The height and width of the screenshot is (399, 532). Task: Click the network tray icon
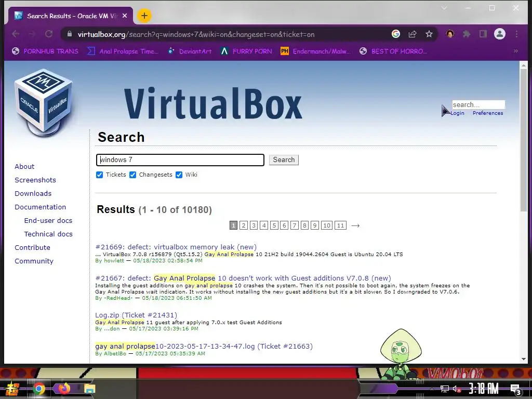pos(445,389)
